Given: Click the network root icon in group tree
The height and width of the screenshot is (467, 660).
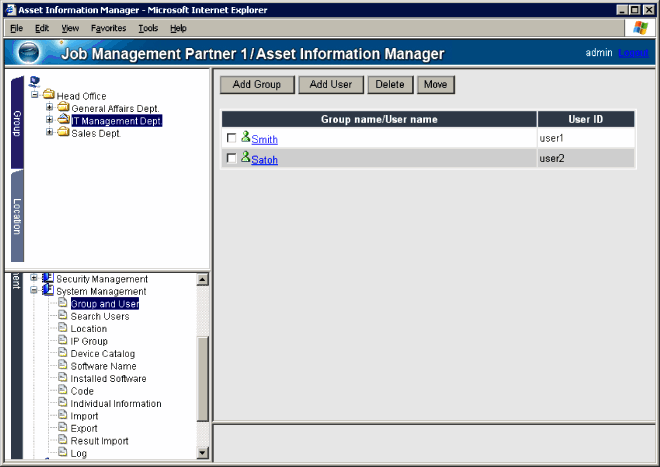Looking at the screenshot, I should coord(35,82).
